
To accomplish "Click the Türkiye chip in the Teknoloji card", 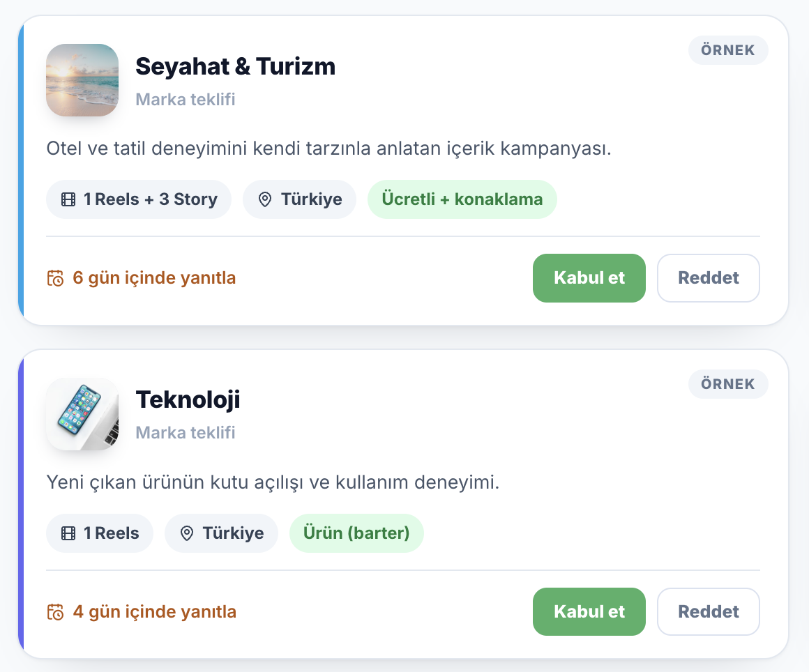I will [x=221, y=533].
